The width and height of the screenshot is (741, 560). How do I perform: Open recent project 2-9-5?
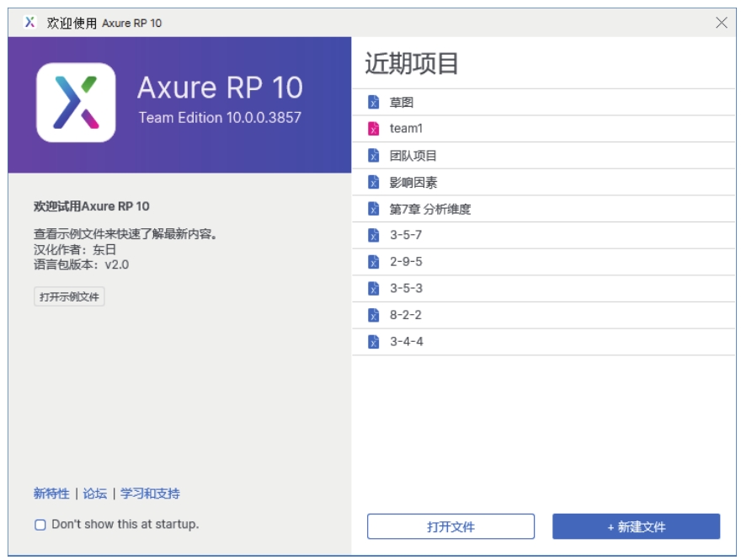click(x=406, y=262)
